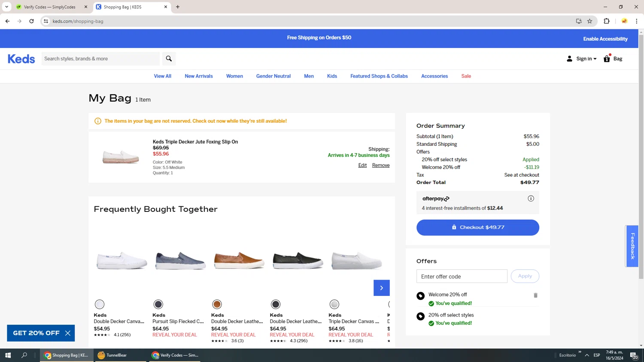Open the Kids menu
The image size is (644, 362).
pyautogui.click(x=332, y=76)
